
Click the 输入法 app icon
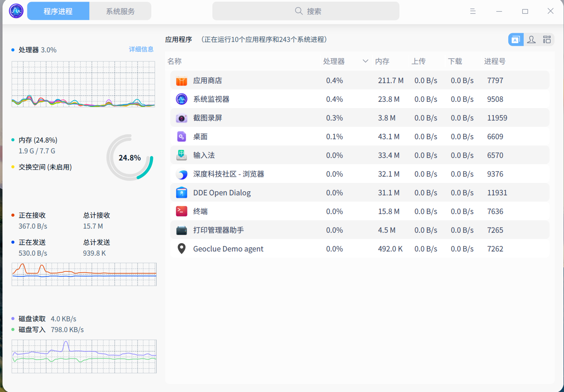(182, 155)
